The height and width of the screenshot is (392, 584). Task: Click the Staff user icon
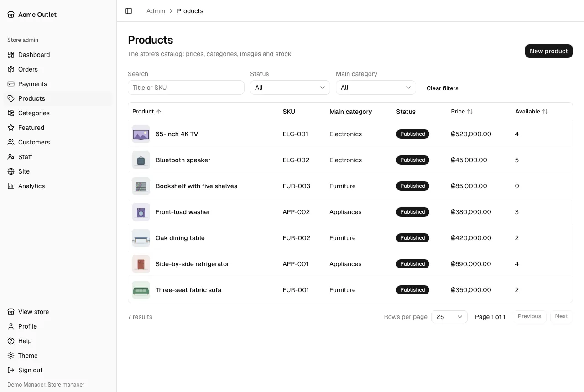(x=11, y=157)
